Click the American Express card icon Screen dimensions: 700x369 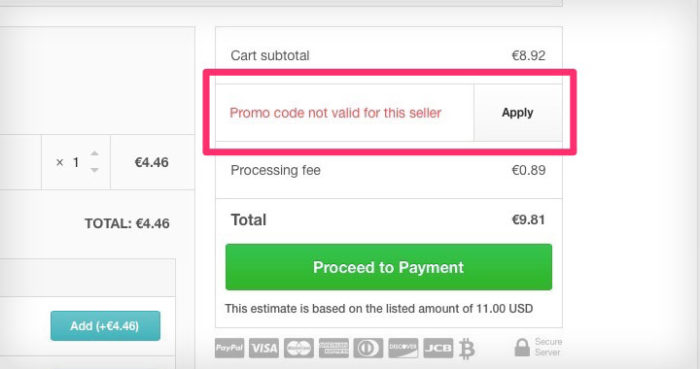333,348
